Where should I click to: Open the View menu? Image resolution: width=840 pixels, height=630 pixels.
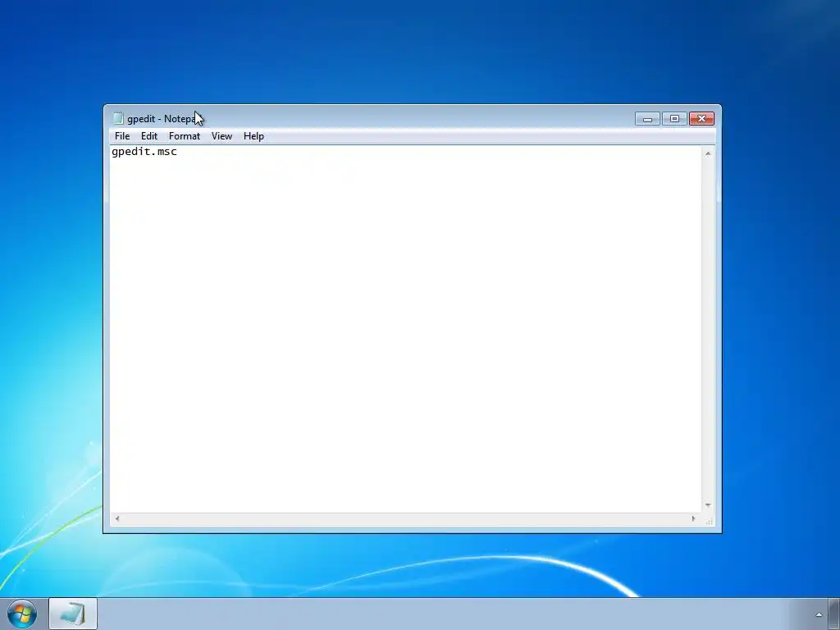coord(221,136)
